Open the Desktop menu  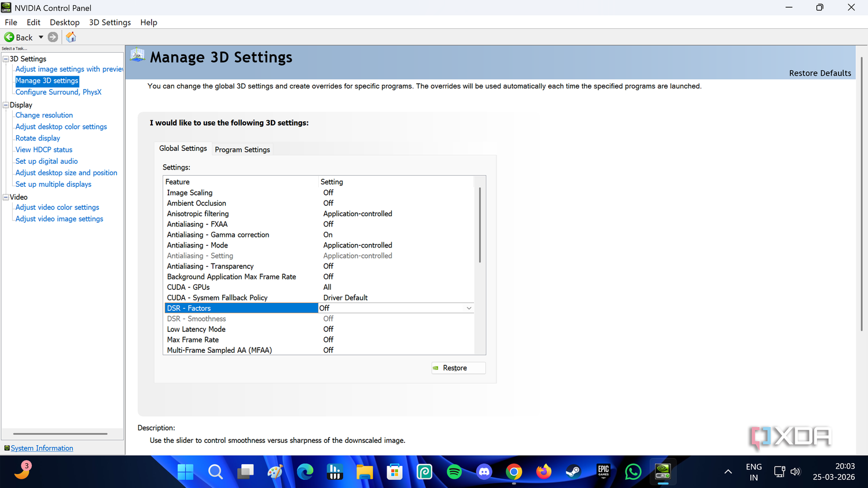click(x=65, y=23)
